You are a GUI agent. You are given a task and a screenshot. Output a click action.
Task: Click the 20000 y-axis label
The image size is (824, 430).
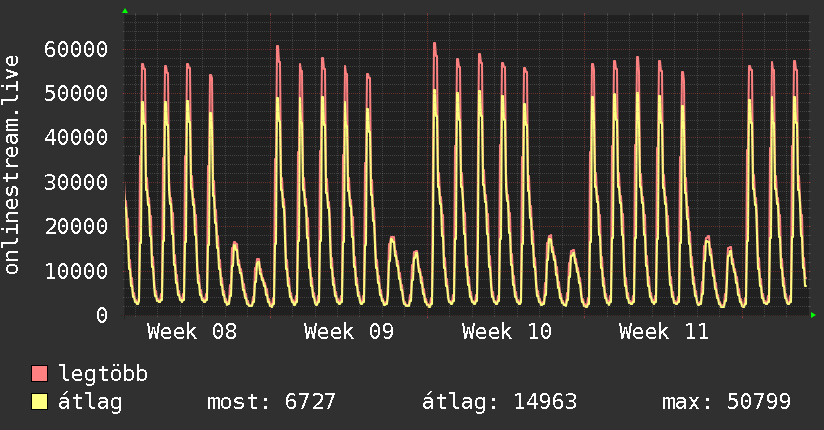[76, 227]
